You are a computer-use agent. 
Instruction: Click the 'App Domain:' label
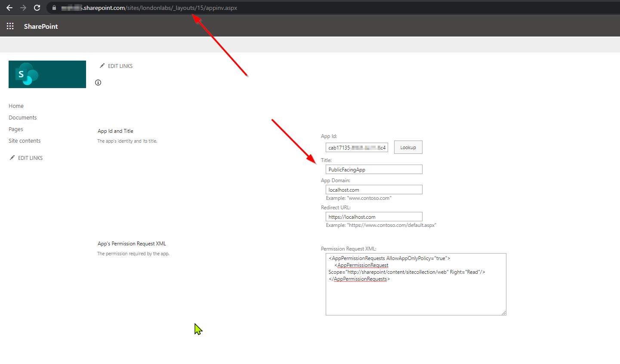pyautogui.click(x=336, y=180)
